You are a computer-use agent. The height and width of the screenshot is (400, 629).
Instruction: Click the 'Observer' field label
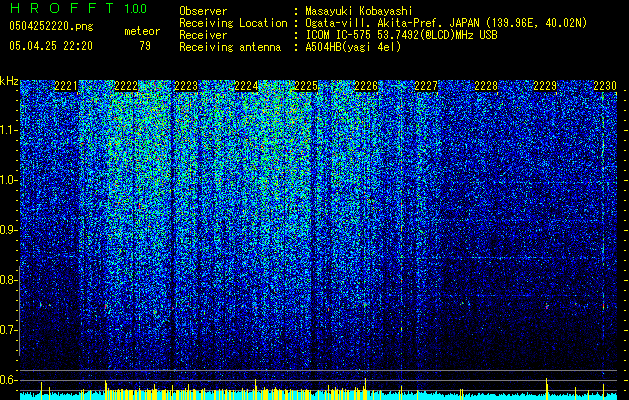[203, 11]
